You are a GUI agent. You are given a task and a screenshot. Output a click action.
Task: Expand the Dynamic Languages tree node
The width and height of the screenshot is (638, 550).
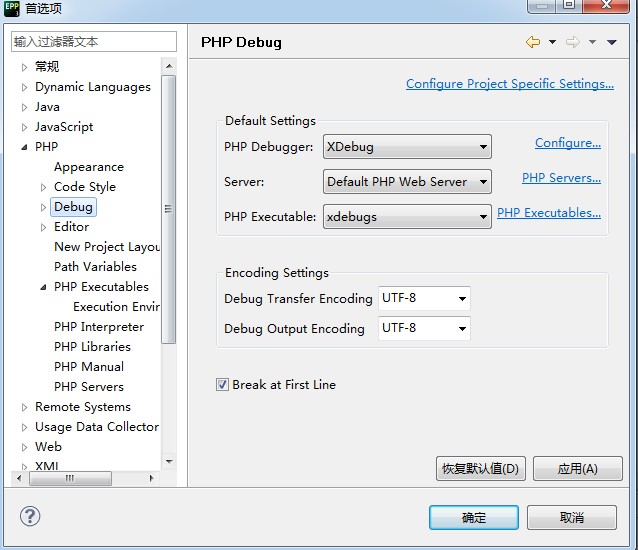(x=24, y=87)
